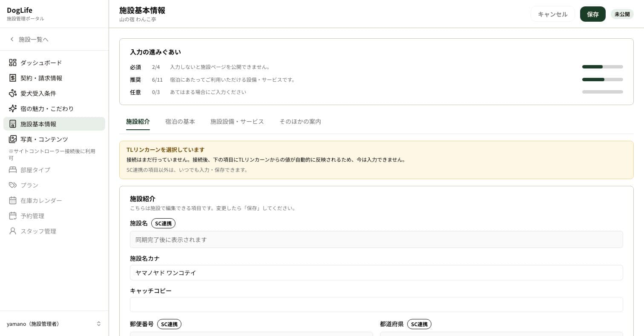Screen dimensions: 644x336
Task: Click the TLリンカーンを選択しています notice title
Action: click(165, 150)
